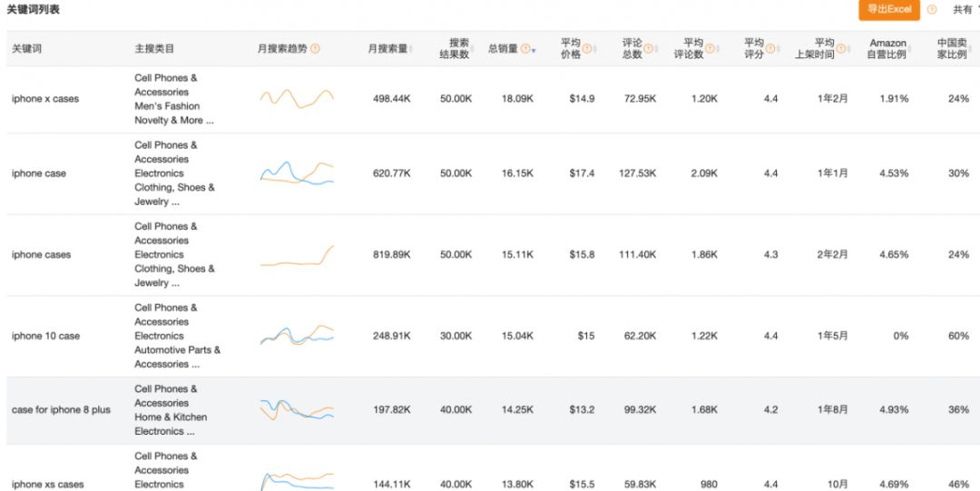The height and width of the screenshot is (491, 980).
Task: Click the 导出Excel export button
Action: (x=888, y=10)
